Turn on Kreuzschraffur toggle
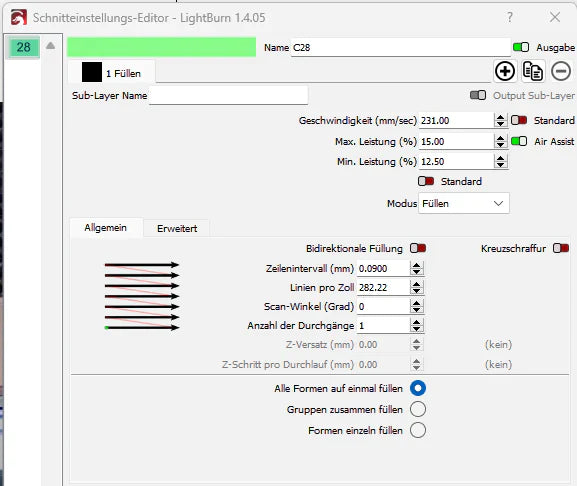 coord(561,248)
